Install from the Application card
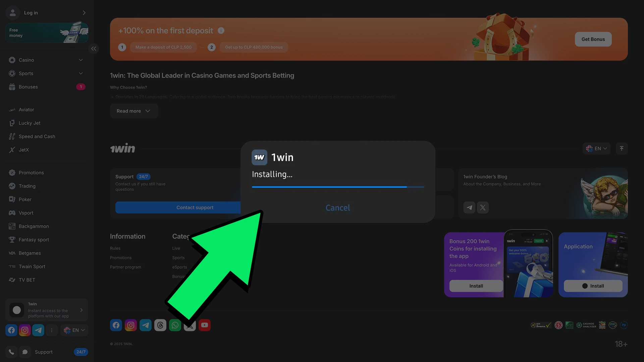Image resolution: width=644 pixels, height=362 pixels. click(593, 286)
